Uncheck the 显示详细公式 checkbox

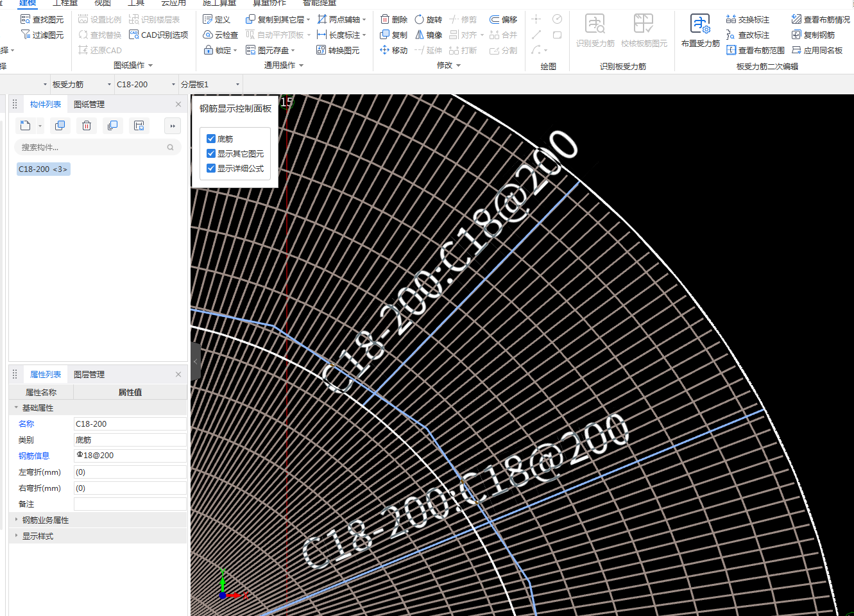[x=211, y=168]
